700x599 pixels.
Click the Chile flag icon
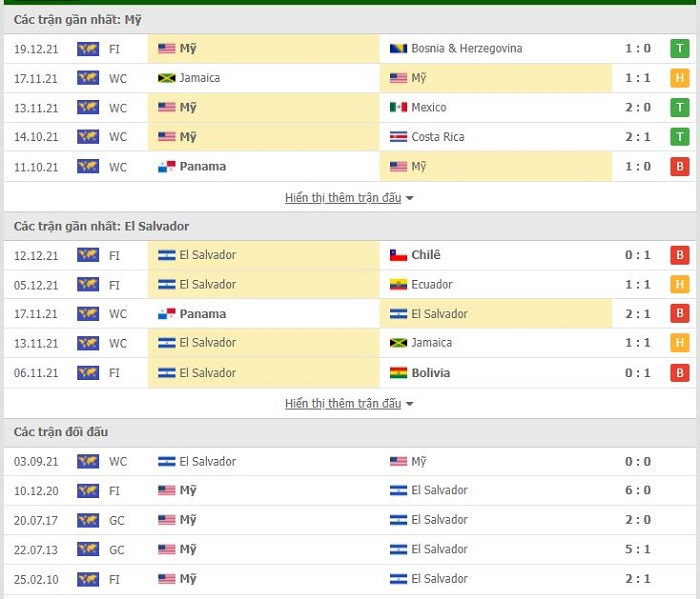coord(398,255)
